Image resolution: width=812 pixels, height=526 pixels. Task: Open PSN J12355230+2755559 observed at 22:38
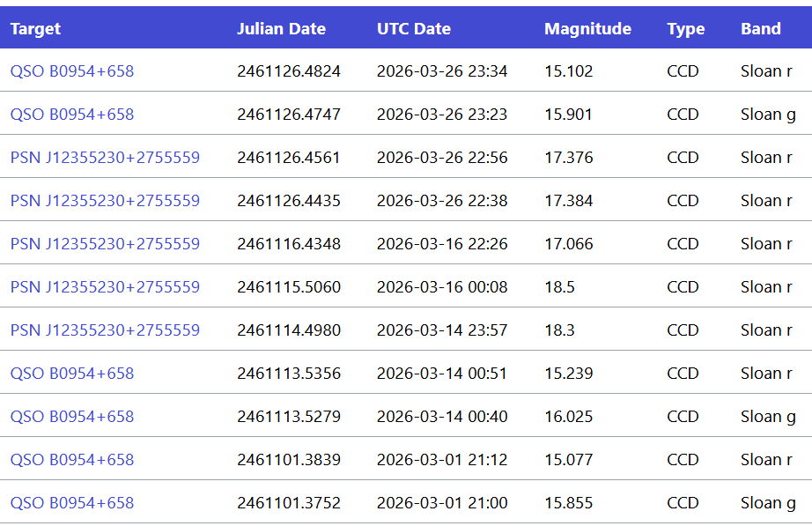[105, 201]
